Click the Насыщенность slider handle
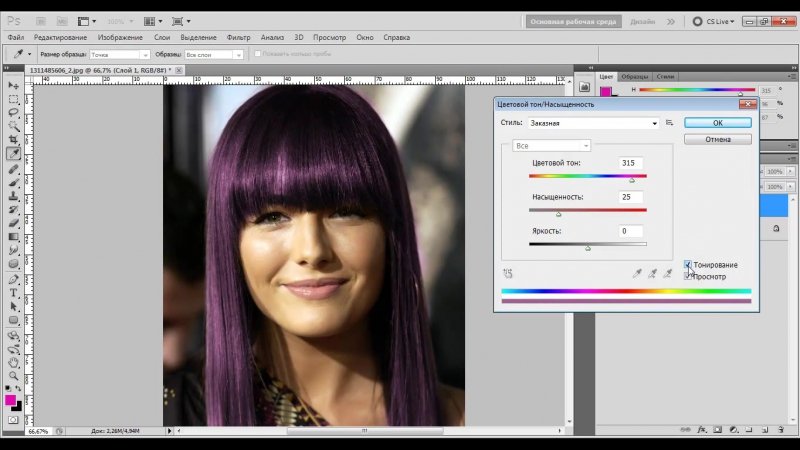Screen dimensions: 800x450 (x=558, y=214)
